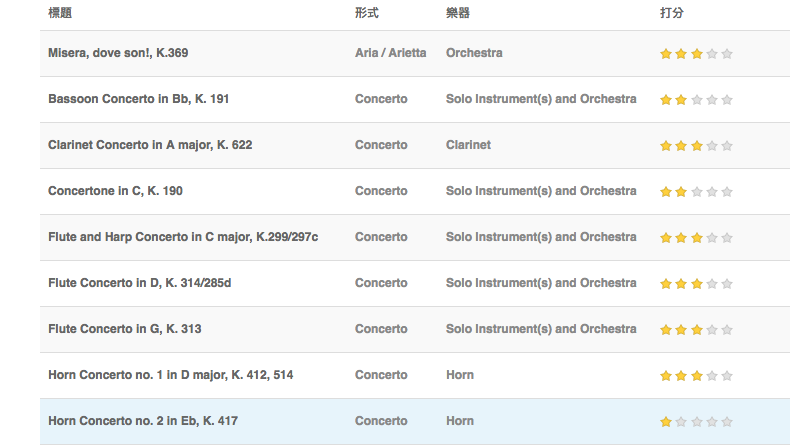The image size is (807, 446).
Task: Select second star for Flute Concerto in D
Action: 681,283
